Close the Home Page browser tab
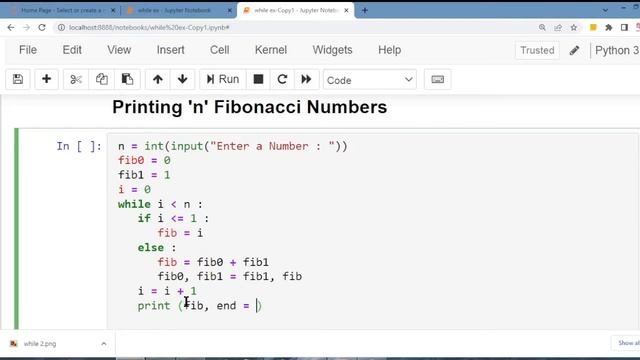This screenshot has height=360, width=640. click(113, 10)
